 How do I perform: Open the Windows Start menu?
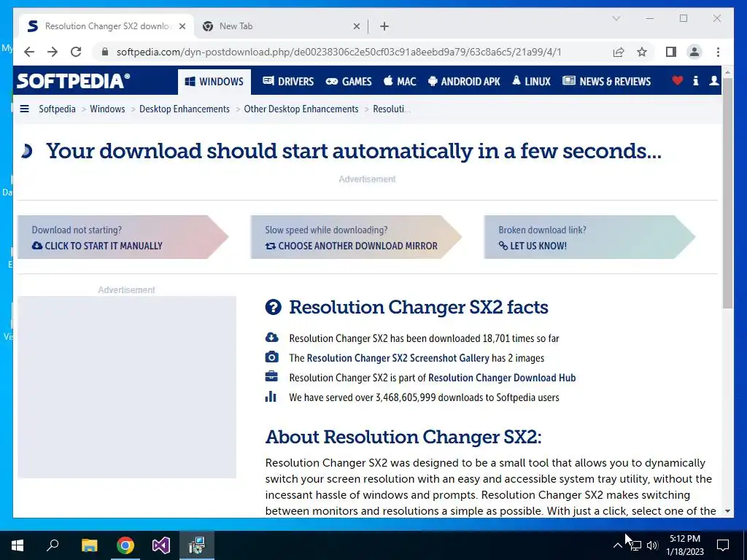18,545
